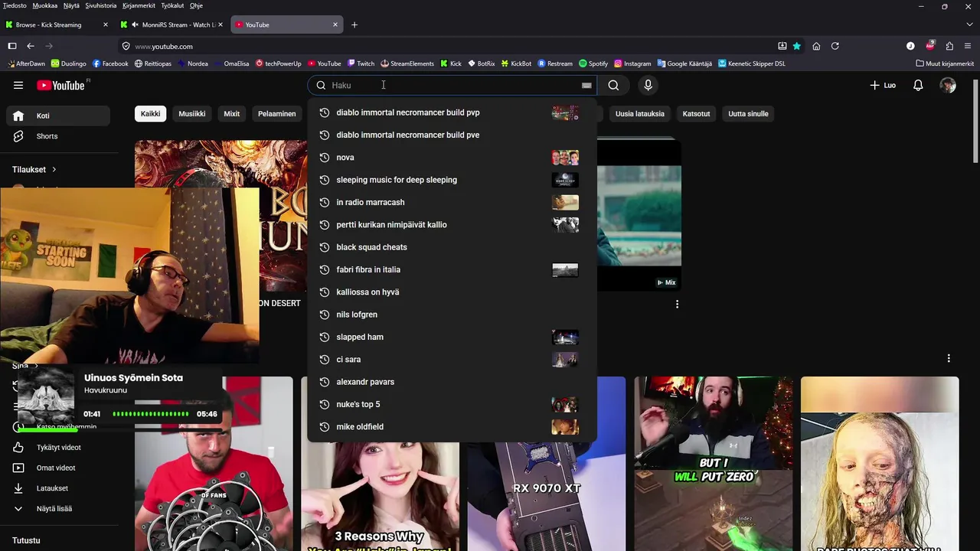Open Omat videot in the sidebar
The width and height of the screenshot is (980, 551).
[x=58, y=468]
